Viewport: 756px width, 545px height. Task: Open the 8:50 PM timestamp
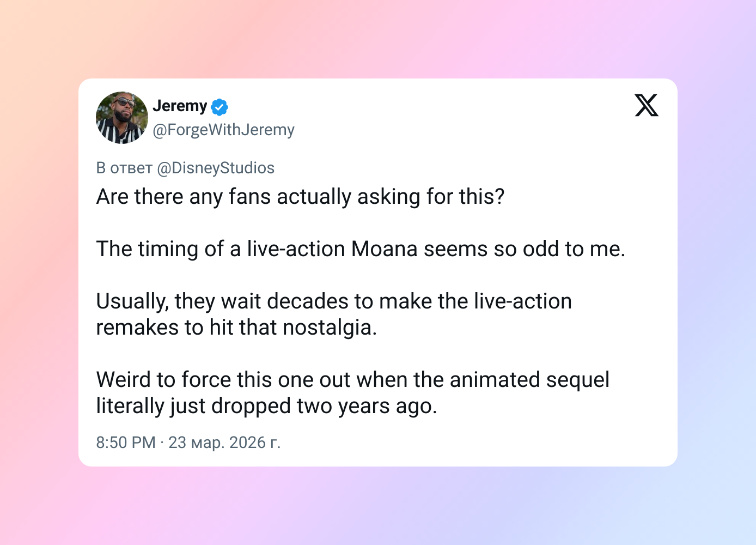(126, 443)
